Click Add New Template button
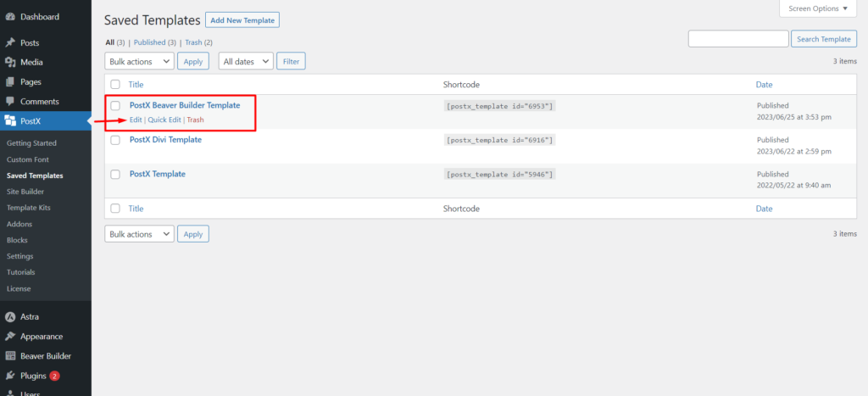The width and height of the screenshot is (868, 396). pyautogui.click(x=242, y=20)
